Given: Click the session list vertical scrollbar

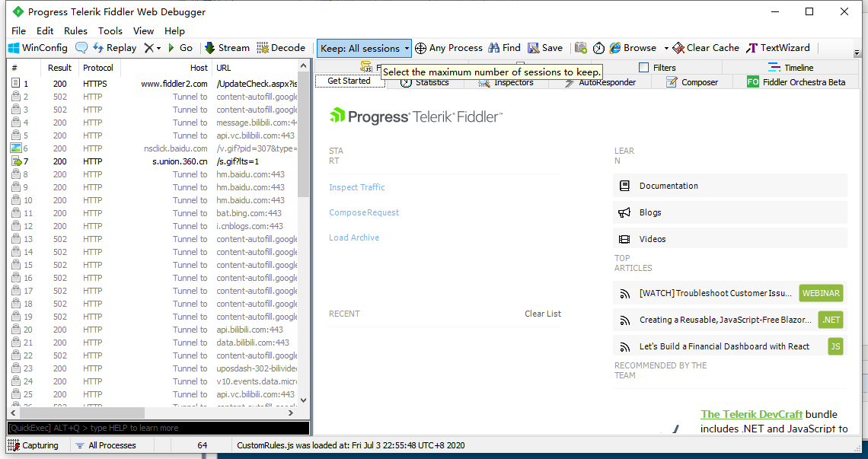Looking at the screenshot, I should [x=303, y=135].
